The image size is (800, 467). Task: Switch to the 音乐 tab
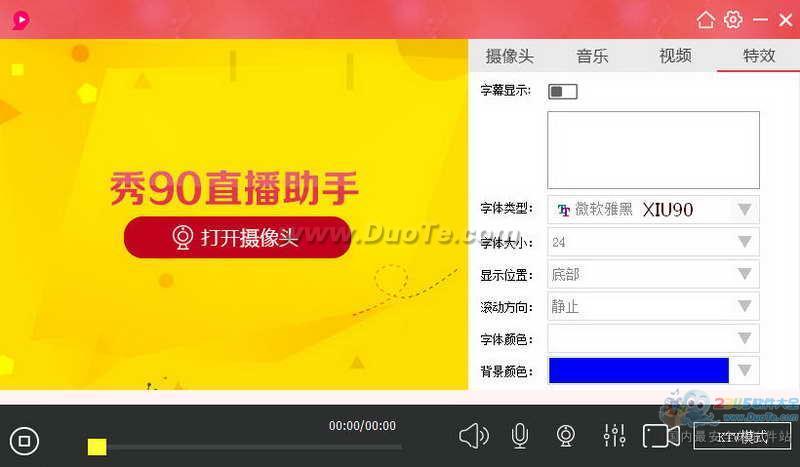coord(592,56)
